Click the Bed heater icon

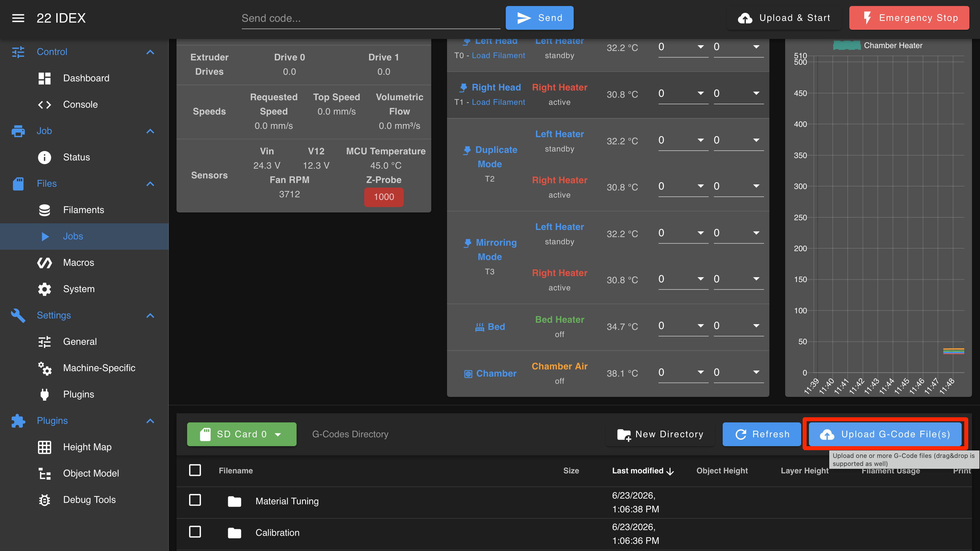pyautogui.click(x=479, y=327)
